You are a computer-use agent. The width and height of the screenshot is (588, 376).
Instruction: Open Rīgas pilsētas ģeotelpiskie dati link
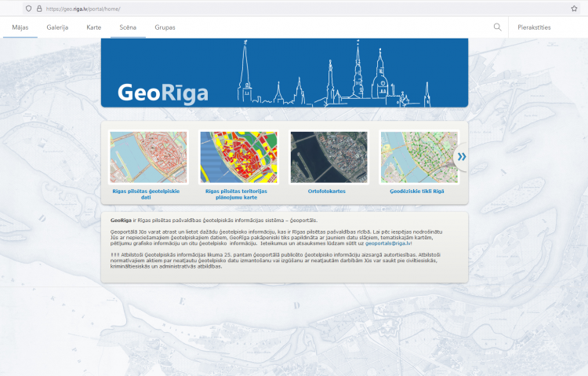(x=146, y=194)
